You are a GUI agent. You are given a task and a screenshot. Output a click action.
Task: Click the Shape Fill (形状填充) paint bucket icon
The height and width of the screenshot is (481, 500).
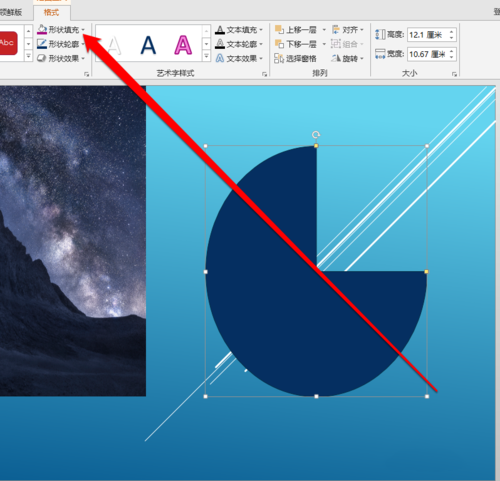[42, 29]
